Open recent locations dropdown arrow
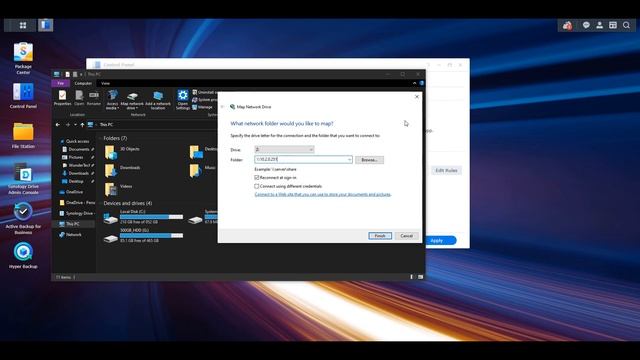 pyautogui.click(x=75, y=124)
